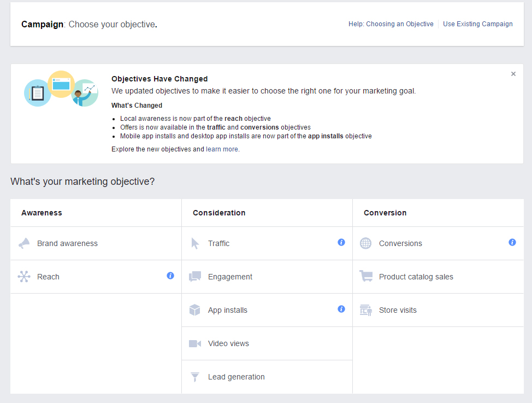Click the Store visits storefront icon
Image resolution: width=532 pixels, height=403 pixels.
pos(366,310)
